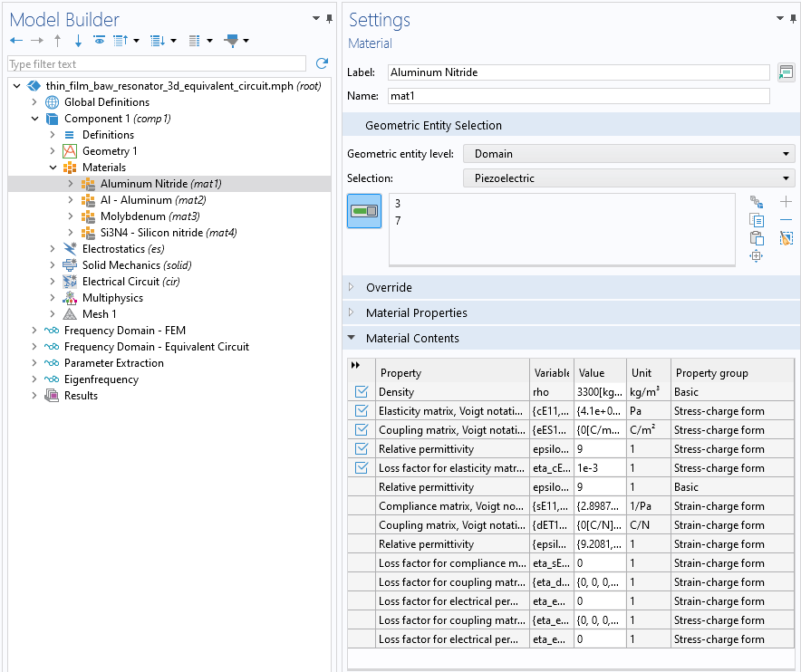This screenshot has width=801, height=672.
Task: Click the double-arrow icon in table header
Action: pyautogui.click(x=355, y=365)
